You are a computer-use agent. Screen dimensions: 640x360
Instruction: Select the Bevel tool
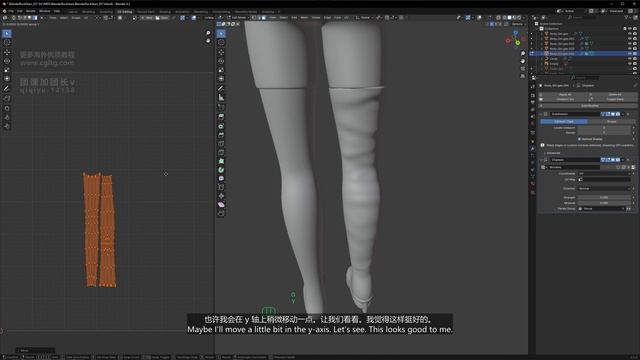click(221, 135)
